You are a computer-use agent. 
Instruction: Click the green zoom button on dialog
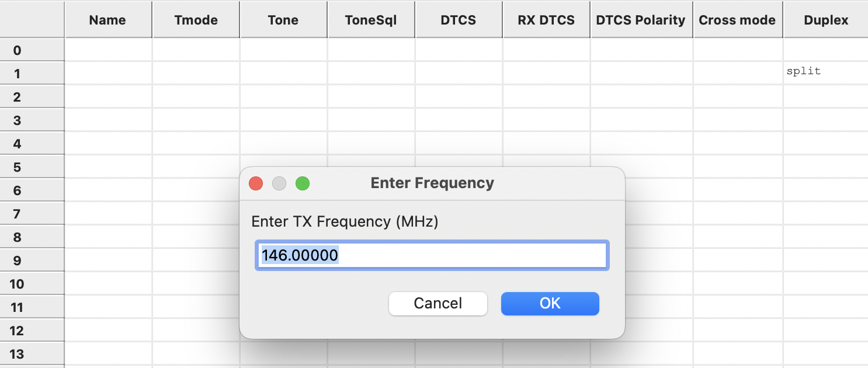[x=303, y=183]
